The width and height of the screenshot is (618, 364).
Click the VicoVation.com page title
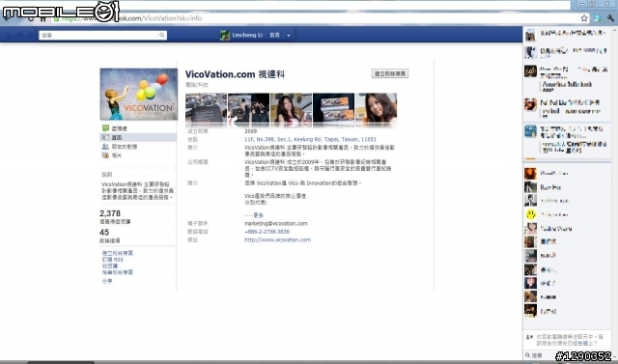click(235, 74)
